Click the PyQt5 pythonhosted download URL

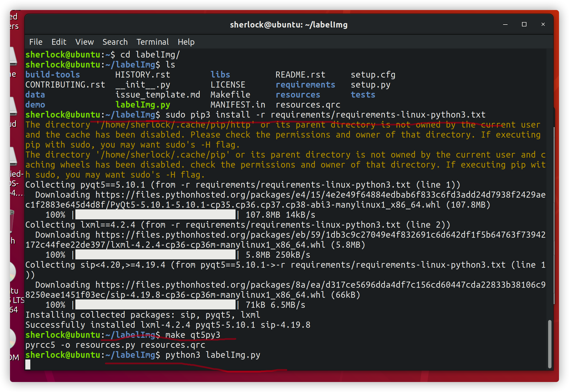pyautogui.click(x=320, y=195)
